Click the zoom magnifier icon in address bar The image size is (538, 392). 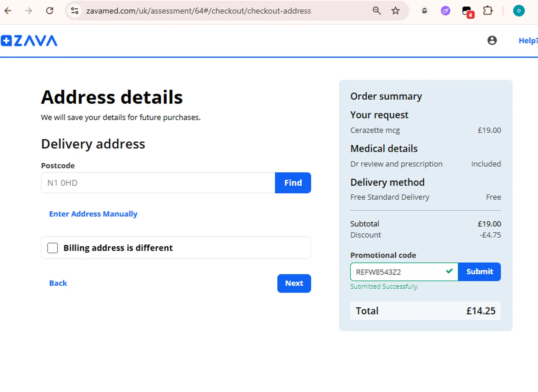coord(377,11)
